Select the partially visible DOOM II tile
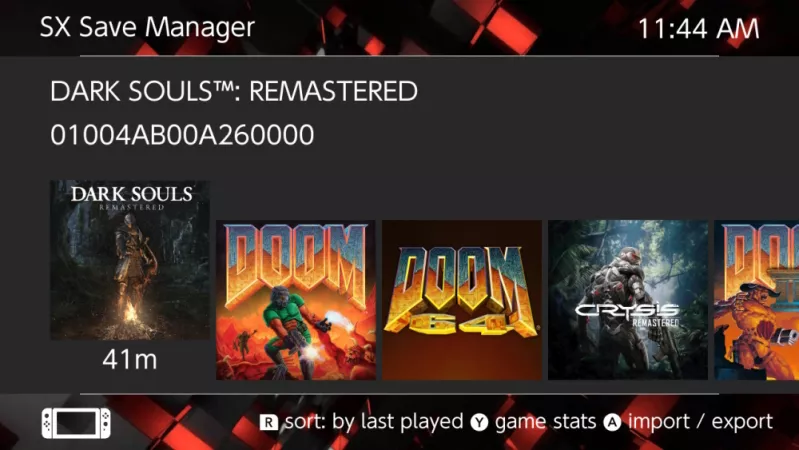Viewport: 799px width, 450px height. point(757,300)
